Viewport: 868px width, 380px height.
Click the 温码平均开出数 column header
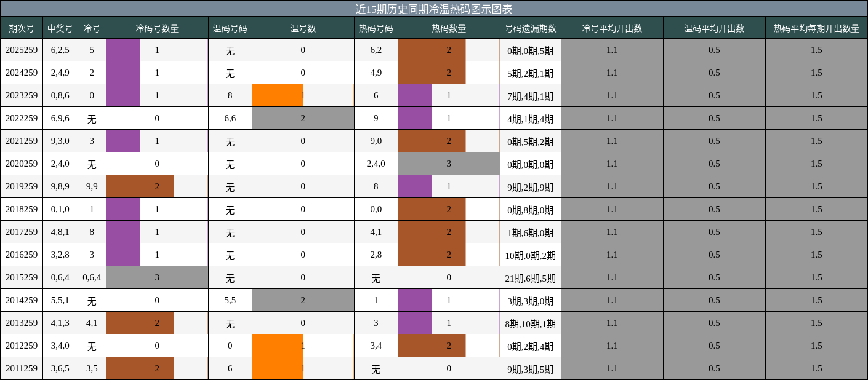pyautogui.click(x=714, y=28)
